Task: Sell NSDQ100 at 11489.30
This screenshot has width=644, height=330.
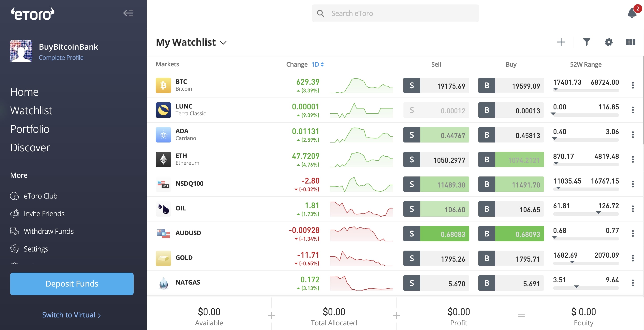Action: coord(436,184)
